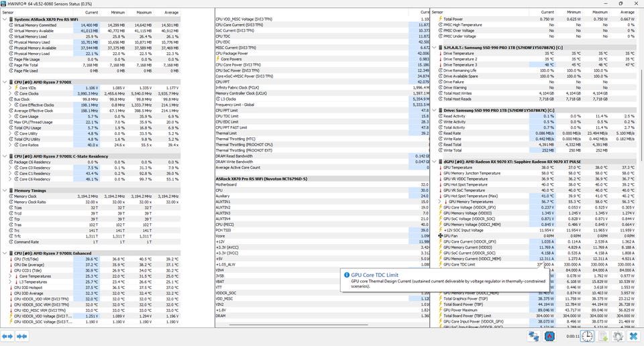Click the bolt icon beside Total Graphics Power (TGP)
The image size is (644, 346).
pyautogui.click(x=440, y=298)
